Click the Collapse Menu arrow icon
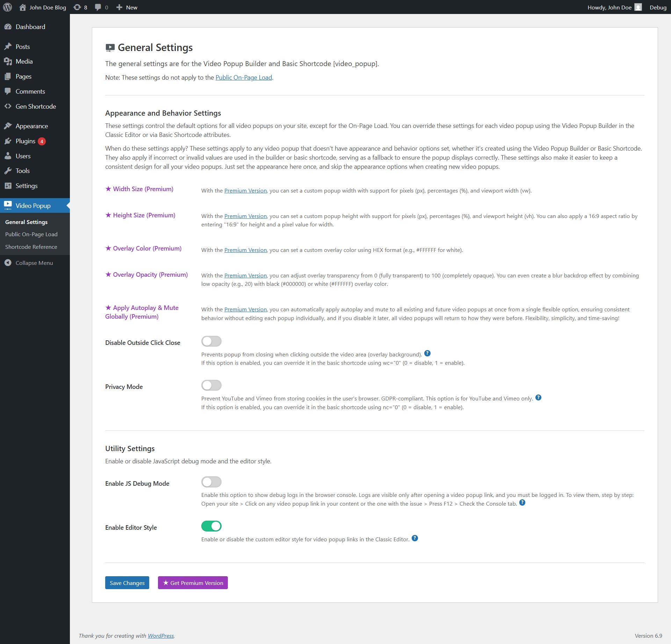This screenshot has height=644, width=671. click(8, 263)
